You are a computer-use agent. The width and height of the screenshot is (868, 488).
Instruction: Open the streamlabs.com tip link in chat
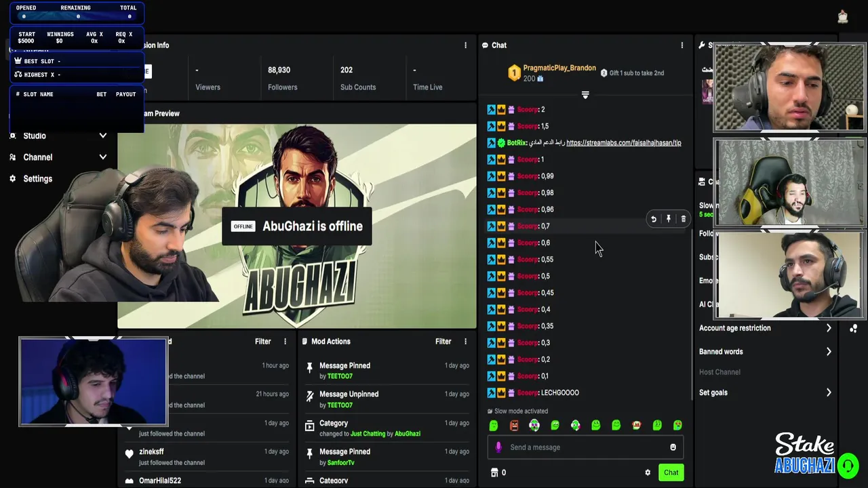(x=624, y=143)
